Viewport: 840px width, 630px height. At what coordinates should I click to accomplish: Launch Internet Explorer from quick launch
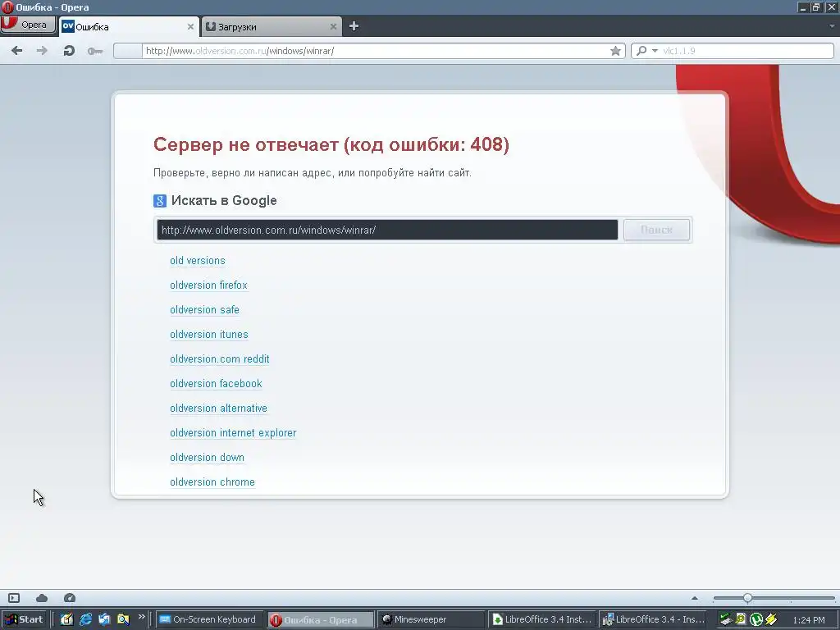(85, 620)
